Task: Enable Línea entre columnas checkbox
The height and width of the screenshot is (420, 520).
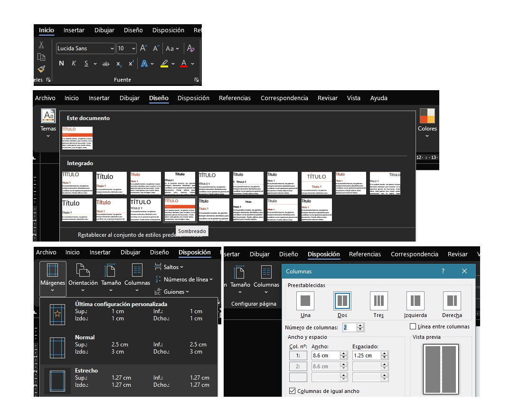Action: pyautogui.click(x=413, y=327)
